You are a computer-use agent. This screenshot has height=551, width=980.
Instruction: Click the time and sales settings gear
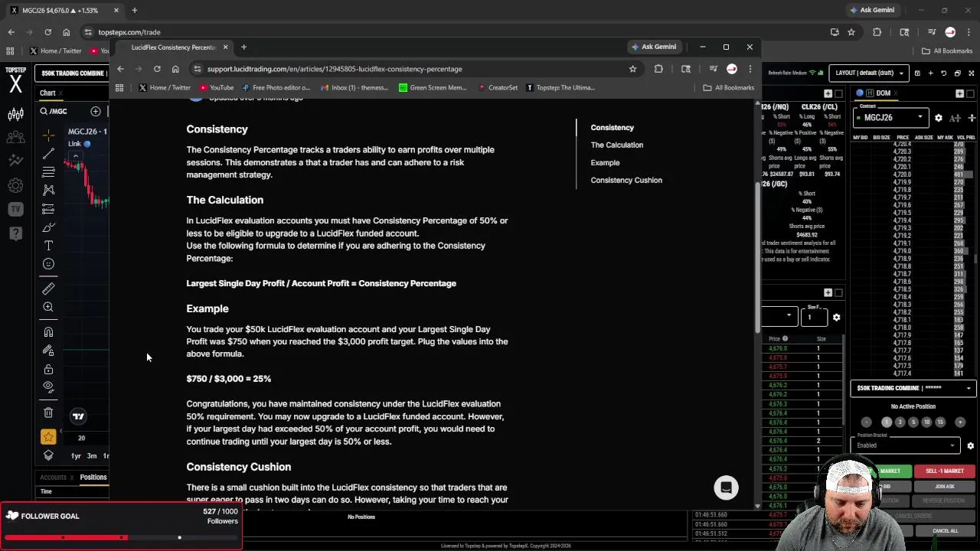pyautogui.click(x=836, y=317)
